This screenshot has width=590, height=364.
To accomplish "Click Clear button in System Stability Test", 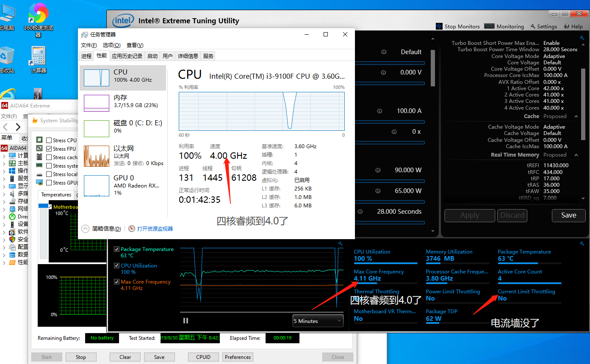I will pyautogui.click(x=125, y=357).
